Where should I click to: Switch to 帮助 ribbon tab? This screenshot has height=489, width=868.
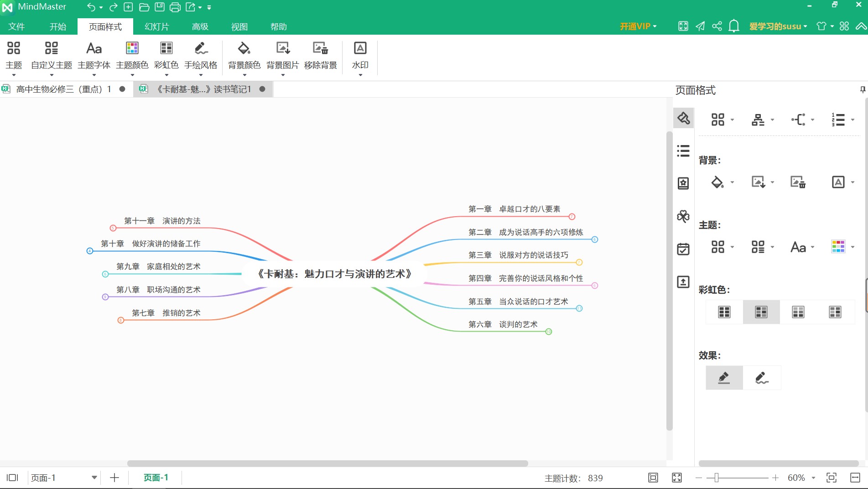point(279,26)
